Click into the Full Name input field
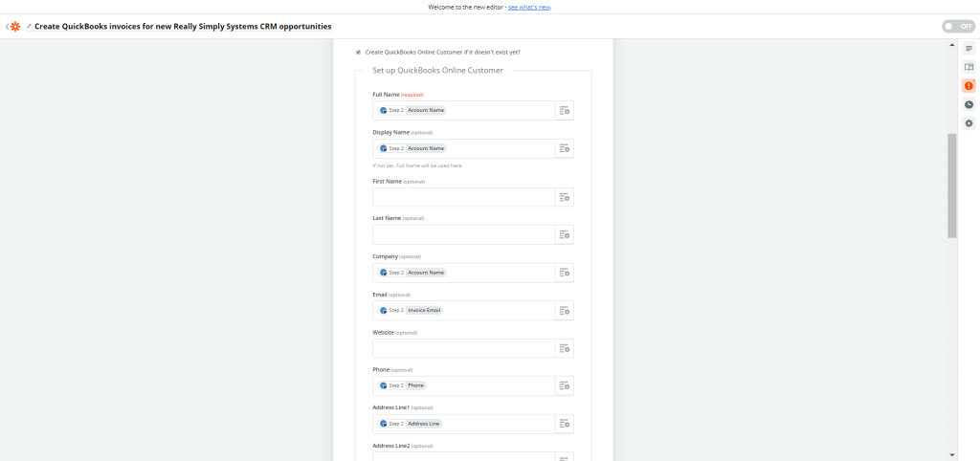The image size is (980, 461). 464,111
